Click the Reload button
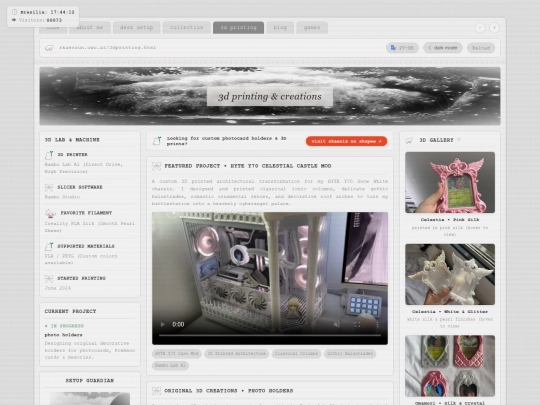 [481, 48]
